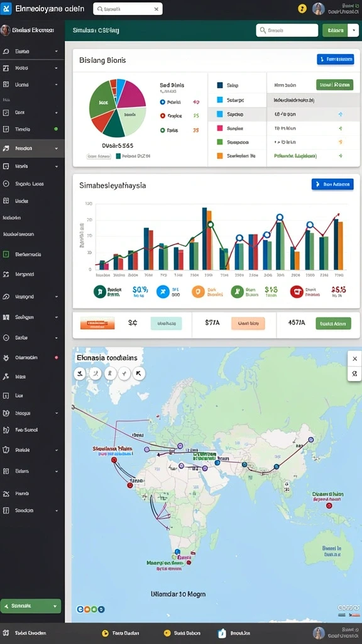
Task: Click the red circular icon below chart
Action: click(297, 292)
